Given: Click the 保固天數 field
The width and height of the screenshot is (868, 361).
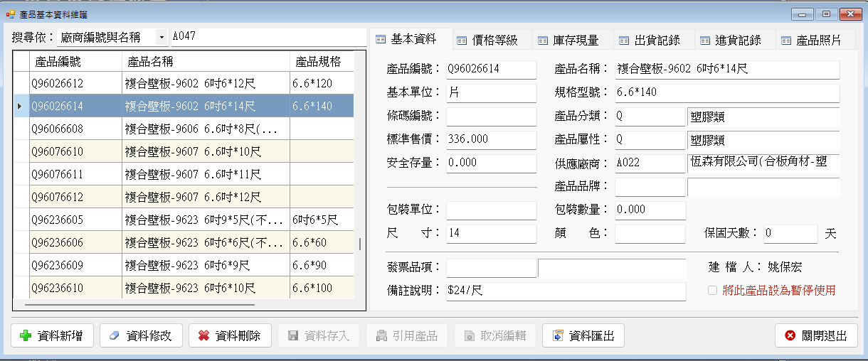Looking at the screenshot, I should 790,234.
